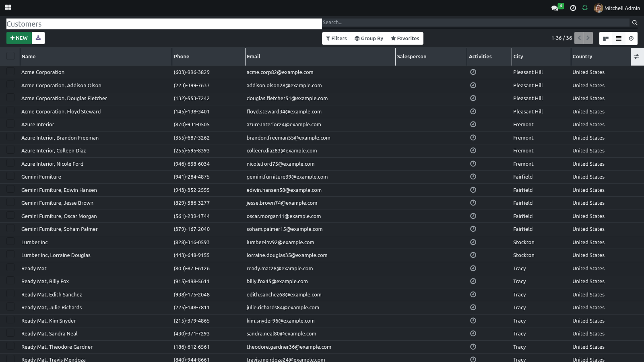Check Gemini Furniture, Oscar Morgan checkbox

tap(10, 216)
